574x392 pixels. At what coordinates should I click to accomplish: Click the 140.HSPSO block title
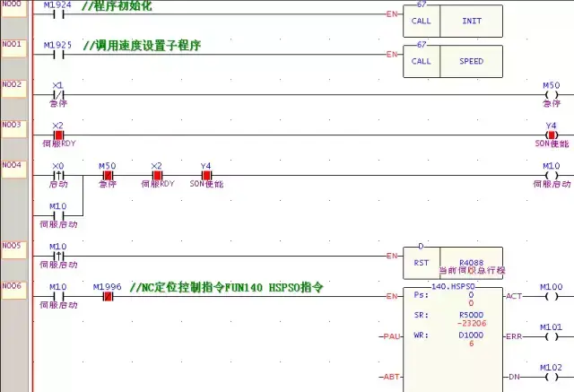(x=453, y=286)
